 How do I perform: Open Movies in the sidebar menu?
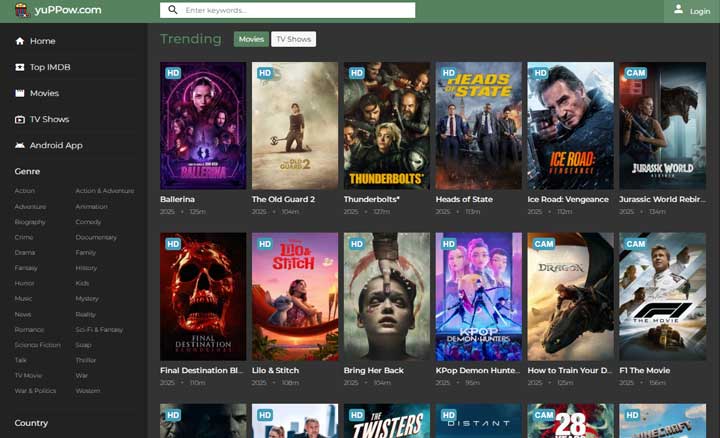click(44, 93)
